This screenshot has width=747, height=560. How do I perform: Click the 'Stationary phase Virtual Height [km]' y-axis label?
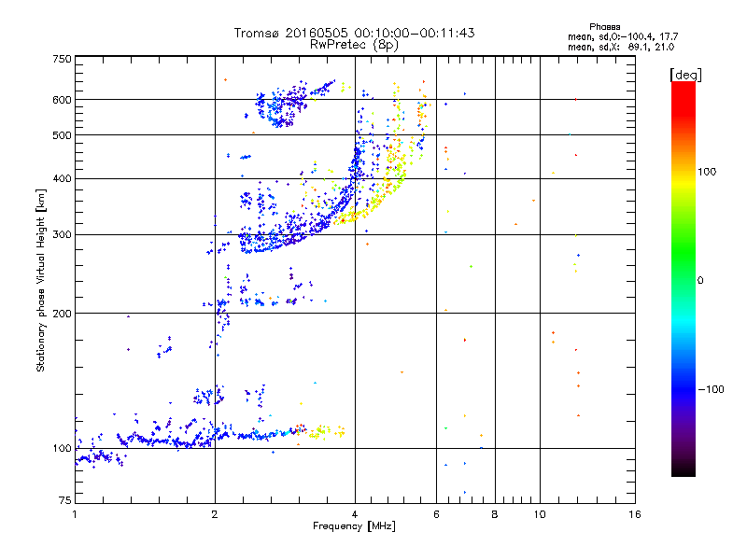(40, 280)
